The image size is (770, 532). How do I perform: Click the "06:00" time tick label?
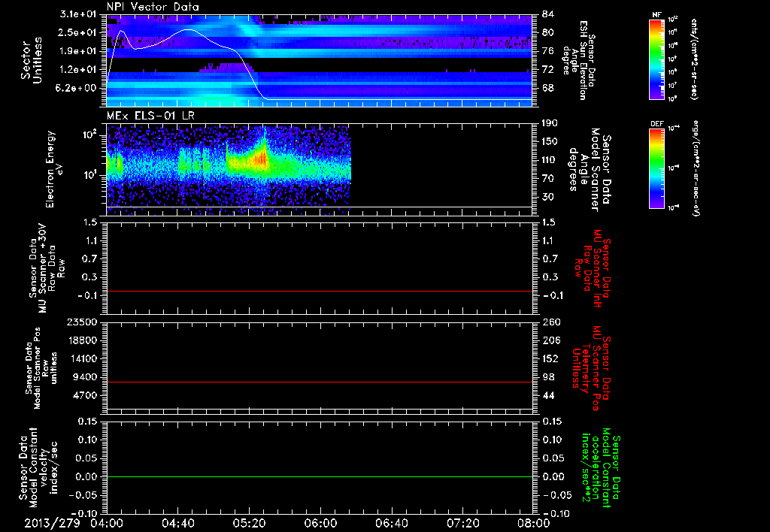(x=320, y=523)
